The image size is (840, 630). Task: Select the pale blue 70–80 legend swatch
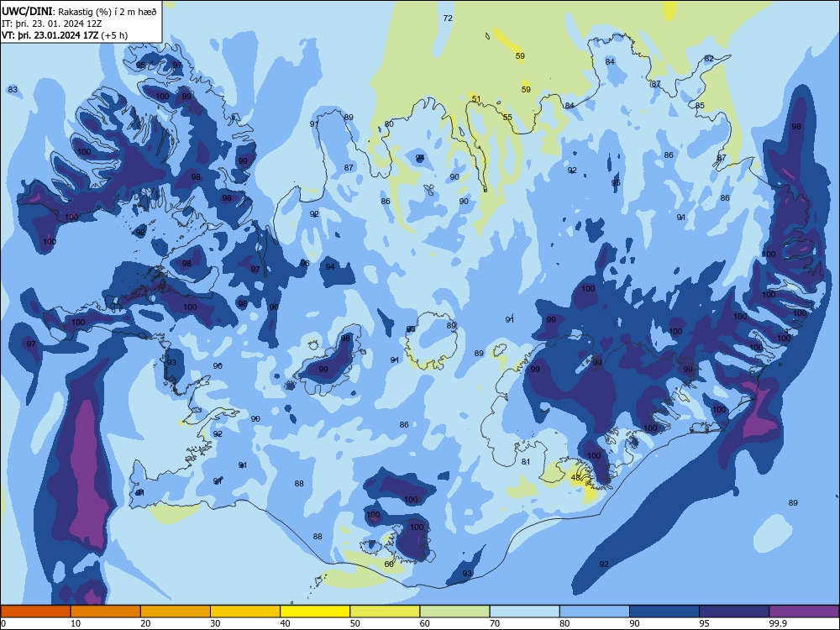pyautogui.click(x=524, y=612)
